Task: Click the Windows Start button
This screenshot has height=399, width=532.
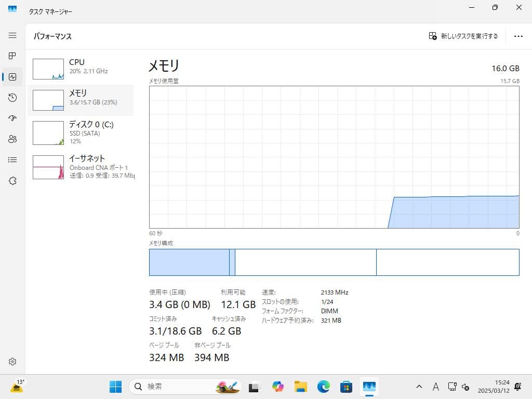Action: (115, 387)
